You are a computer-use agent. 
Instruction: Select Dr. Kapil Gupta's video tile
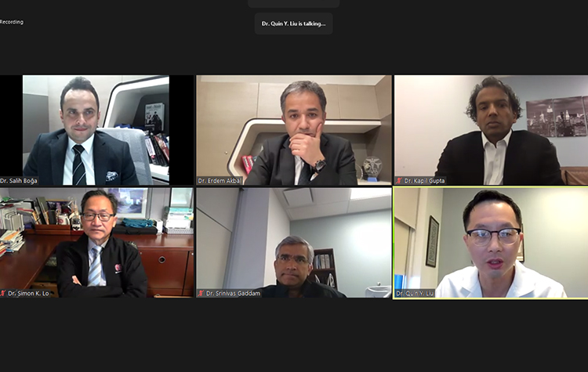[492, 130]
